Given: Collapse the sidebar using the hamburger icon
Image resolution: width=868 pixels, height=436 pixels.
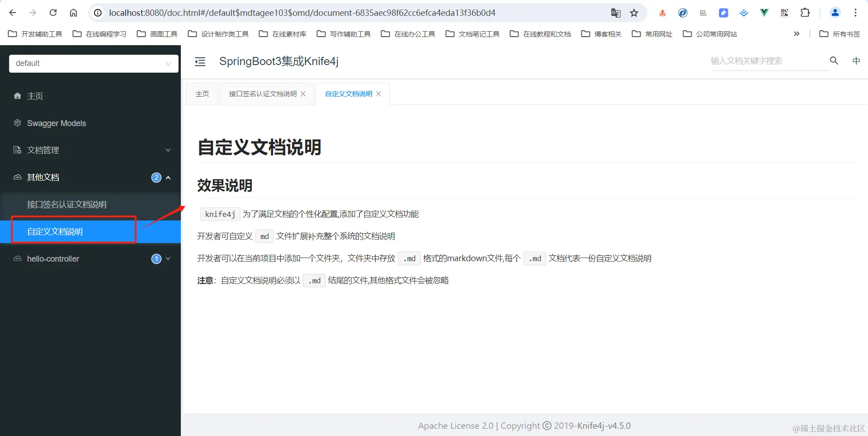Looking at the screenshot, I should click(x=200, y=61).
